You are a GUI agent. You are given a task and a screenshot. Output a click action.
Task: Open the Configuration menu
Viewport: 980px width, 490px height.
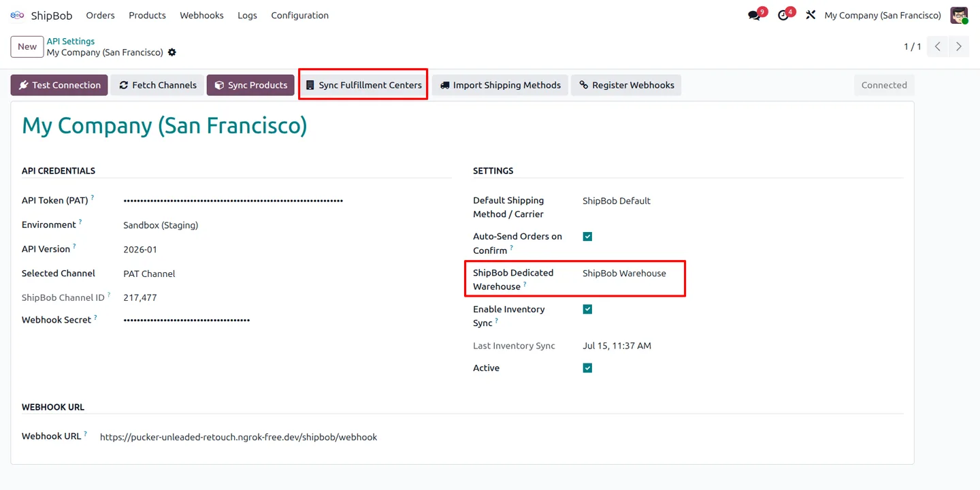point(299,15)
